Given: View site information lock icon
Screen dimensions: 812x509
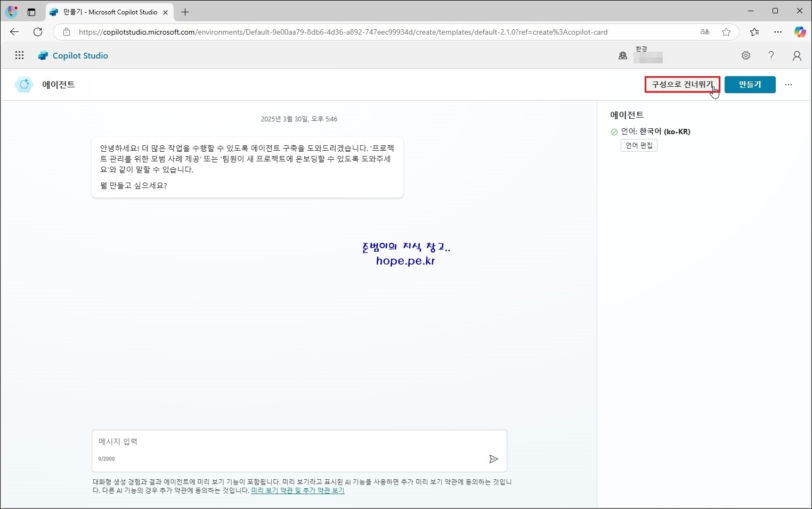Looking at the screenshot, I should click(x=67, y=32).
